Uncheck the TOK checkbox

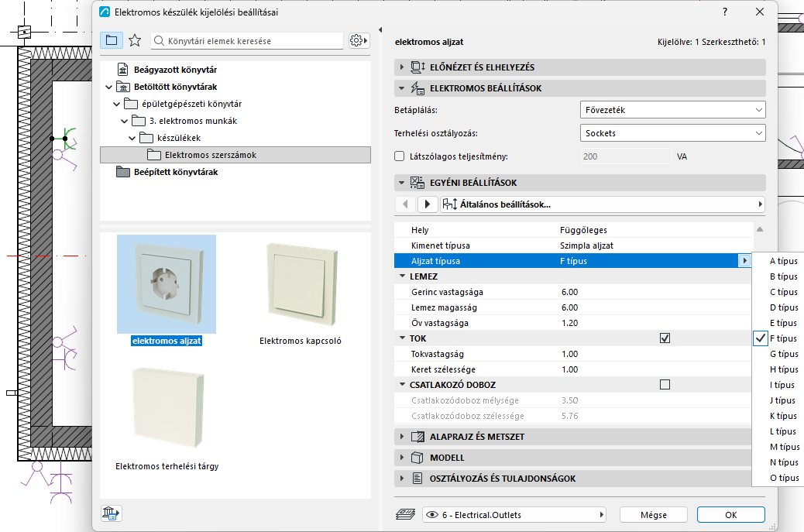click(665, 338)
